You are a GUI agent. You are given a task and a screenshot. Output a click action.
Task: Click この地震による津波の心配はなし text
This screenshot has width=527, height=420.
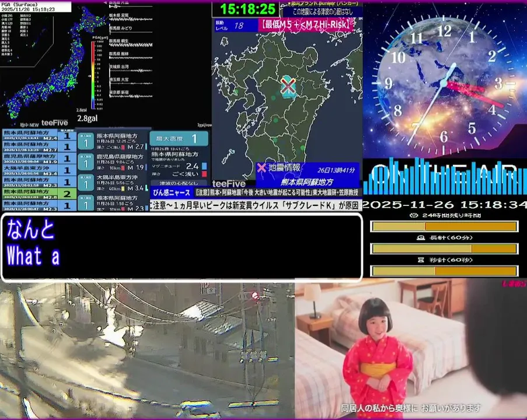pos(323,12)
